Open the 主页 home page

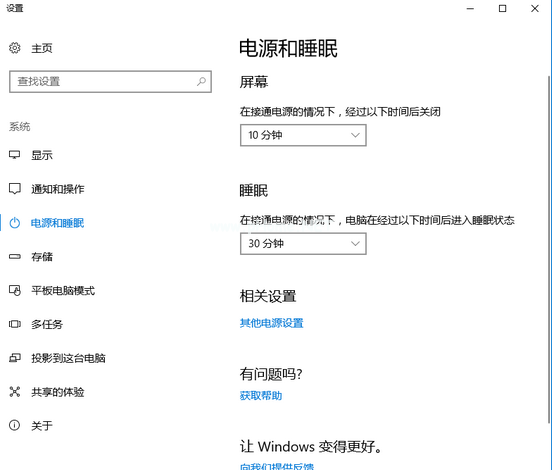tap(42, 48)
